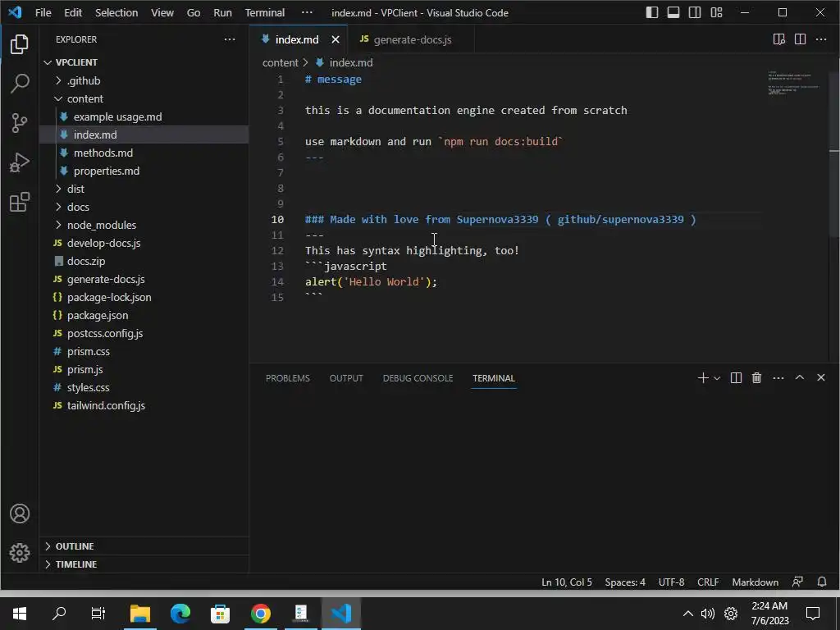The height and width of the screenshot is (630, 840).
Task: Open package.json file
Action: click(144, 315)
